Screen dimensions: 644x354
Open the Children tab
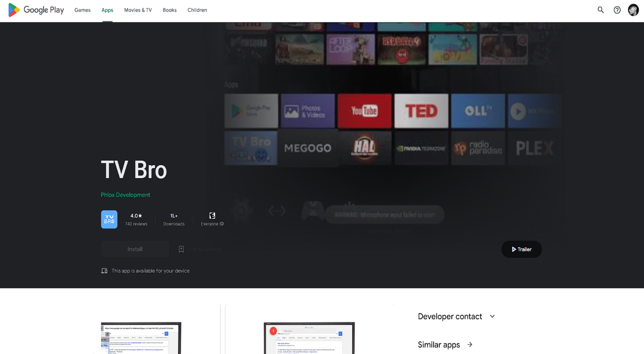[x=197, y=10]
